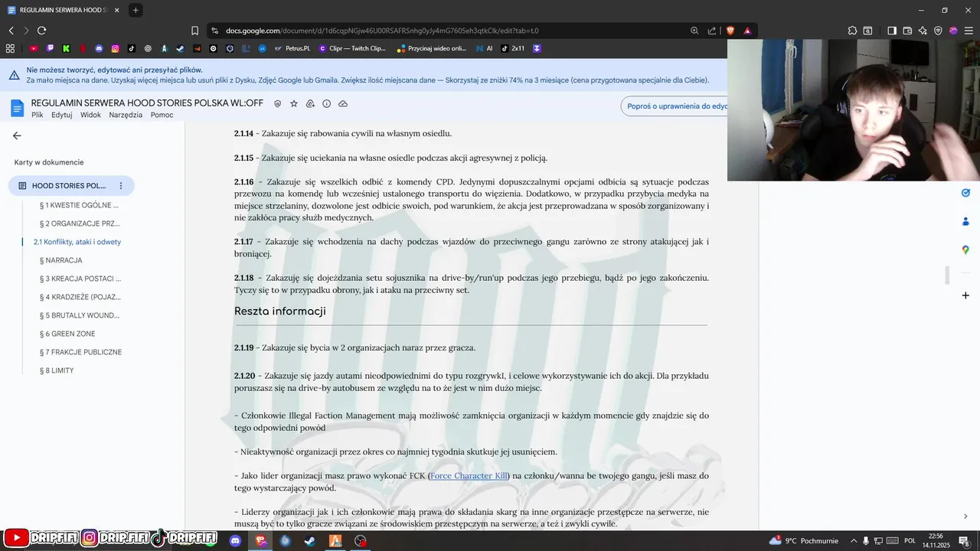The image size is (980, 551).
Task: Click the share page icon
Action: 712,31
